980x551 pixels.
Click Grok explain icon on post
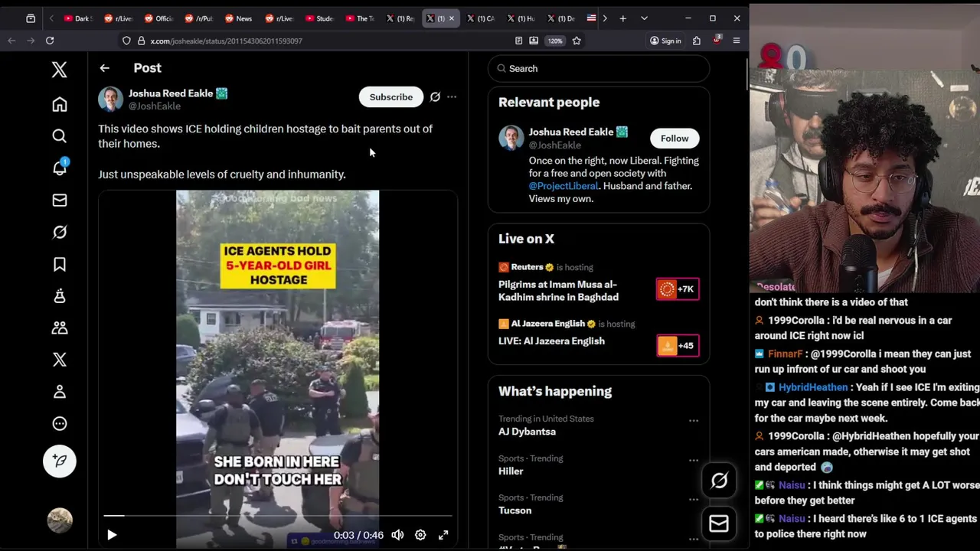pyautogui.click(x=435, y=97)
